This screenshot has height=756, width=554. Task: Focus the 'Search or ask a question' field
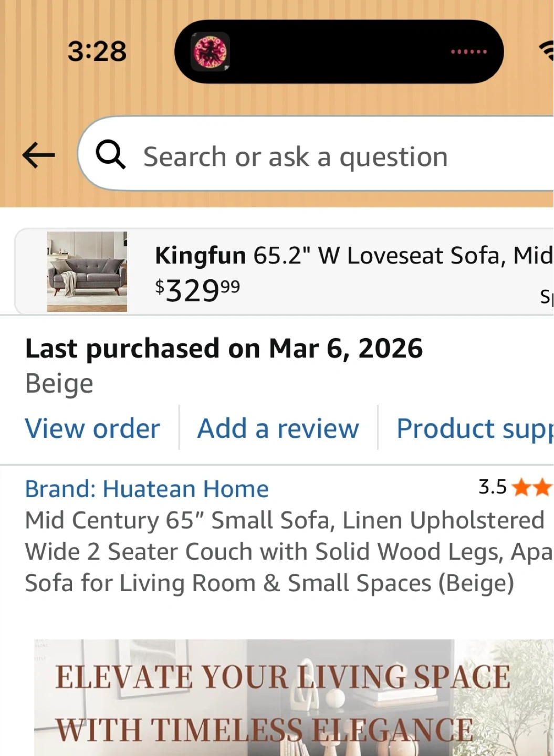coord(315,156)
